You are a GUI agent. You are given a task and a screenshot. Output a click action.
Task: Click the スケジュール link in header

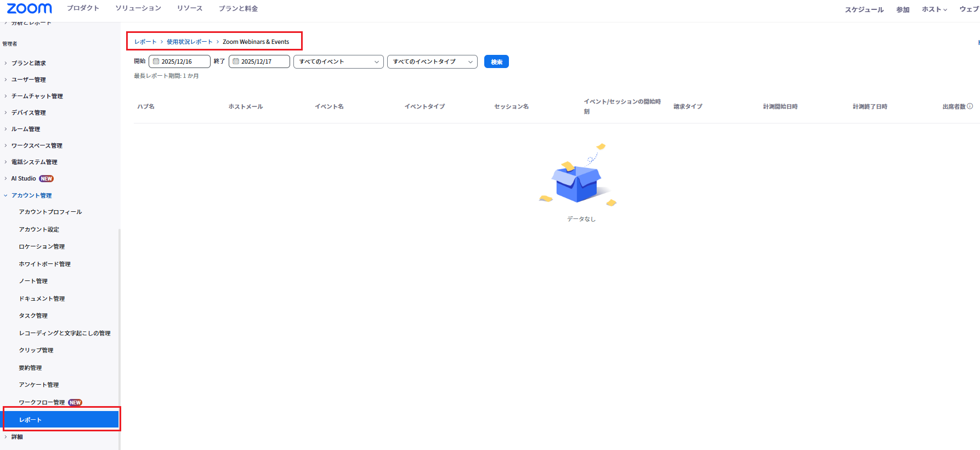click(864, 9)
